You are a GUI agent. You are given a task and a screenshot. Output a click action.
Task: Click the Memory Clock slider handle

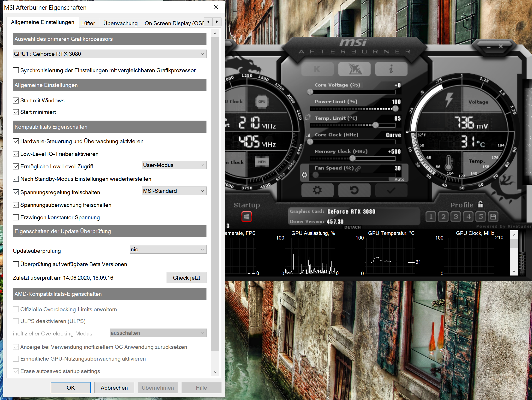coord(352,158)
